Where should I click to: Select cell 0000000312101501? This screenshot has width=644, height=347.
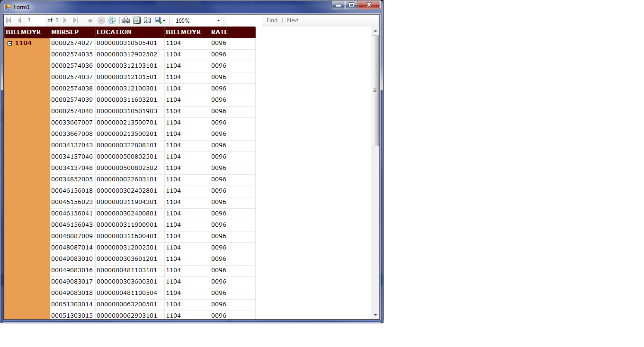click(x=130, y=77)
